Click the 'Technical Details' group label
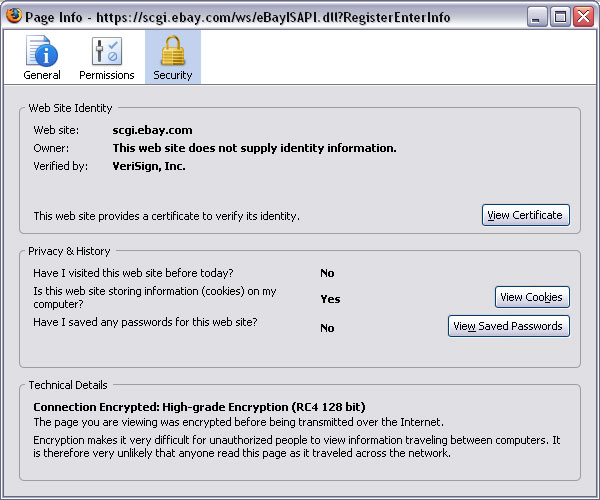Screen dimensions: 600x500 point(68,385)
